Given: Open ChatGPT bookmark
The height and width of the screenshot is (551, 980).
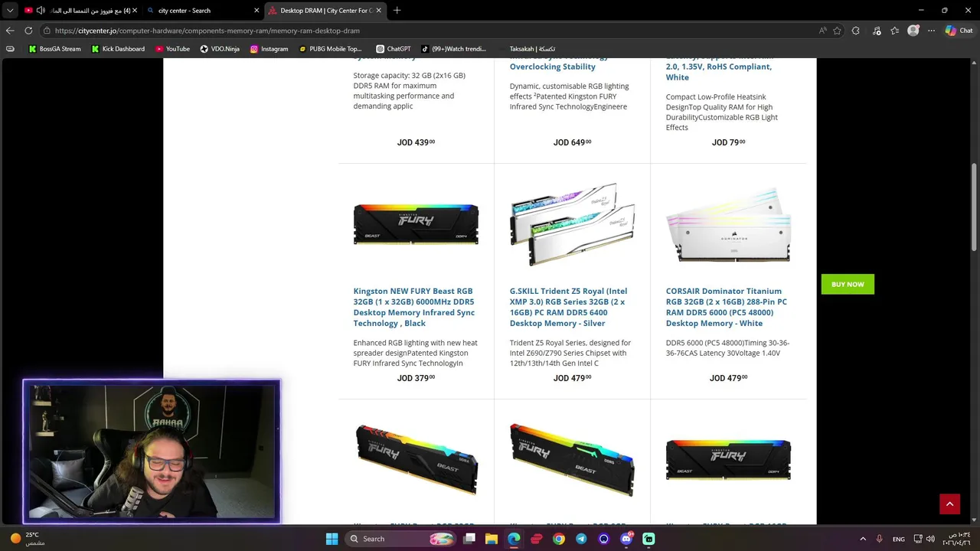Looking at the screenshot, I should (x=394, y=49).
